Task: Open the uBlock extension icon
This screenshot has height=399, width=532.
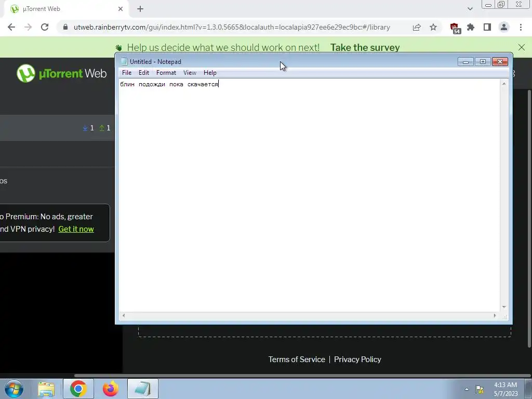Action: [455, 28]
